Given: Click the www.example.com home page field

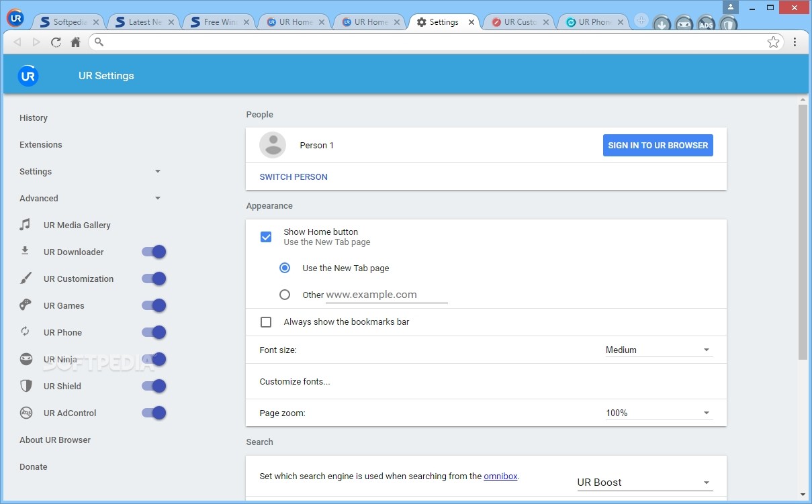Looking at the screenshot, I should click(387, 295).
